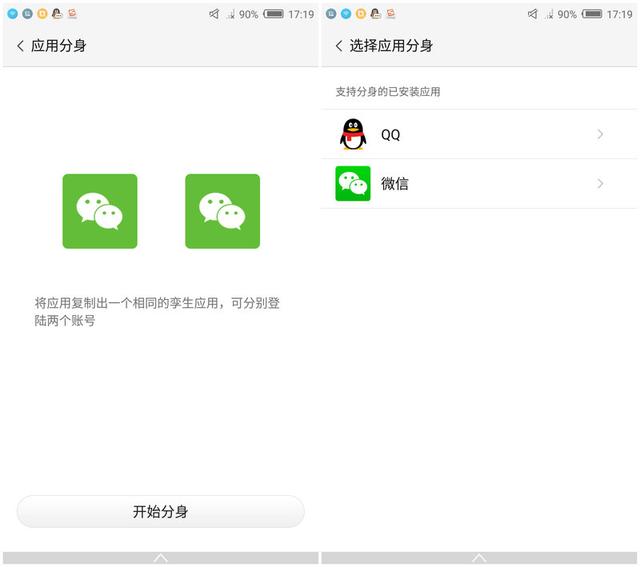Tap the 开始分身 button
The height and width of the screenshot is (567, 640).
pyautogui.click(x=160, y=511)
